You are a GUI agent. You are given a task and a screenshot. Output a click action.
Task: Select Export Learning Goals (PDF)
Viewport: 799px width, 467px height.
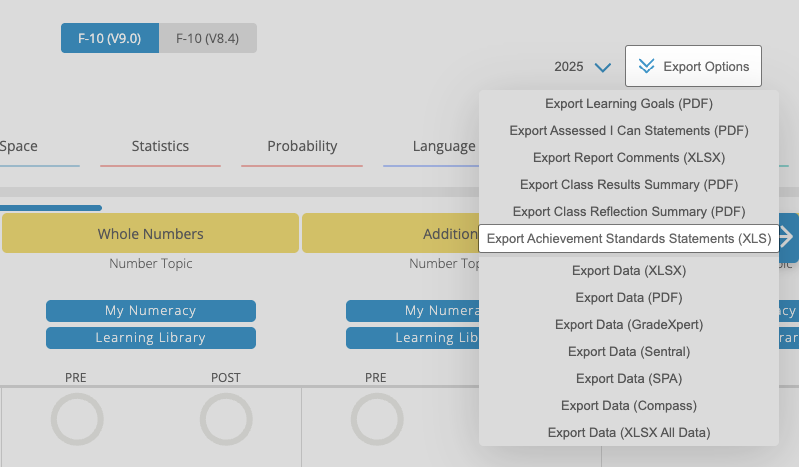click(629, 103)
